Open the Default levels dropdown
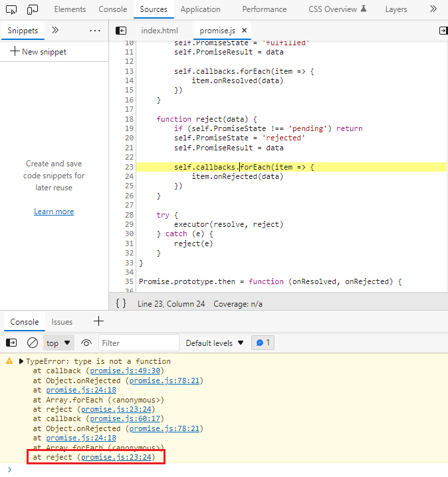 (x=215, y=343)
